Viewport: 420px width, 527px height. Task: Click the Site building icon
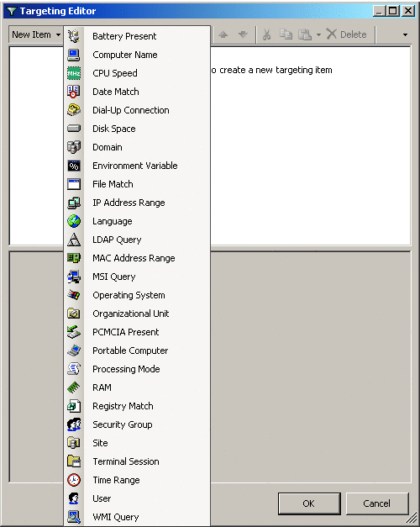(x=74, y=443)
